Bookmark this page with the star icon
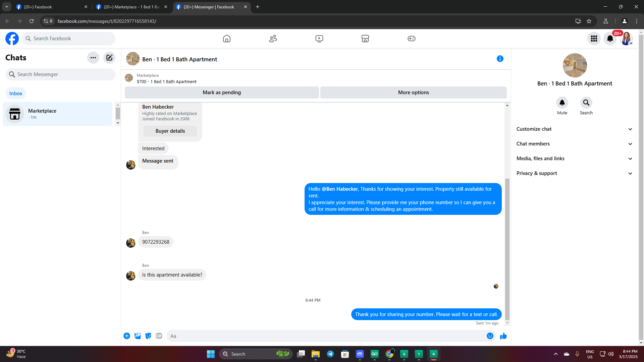 tap(589, 21)
